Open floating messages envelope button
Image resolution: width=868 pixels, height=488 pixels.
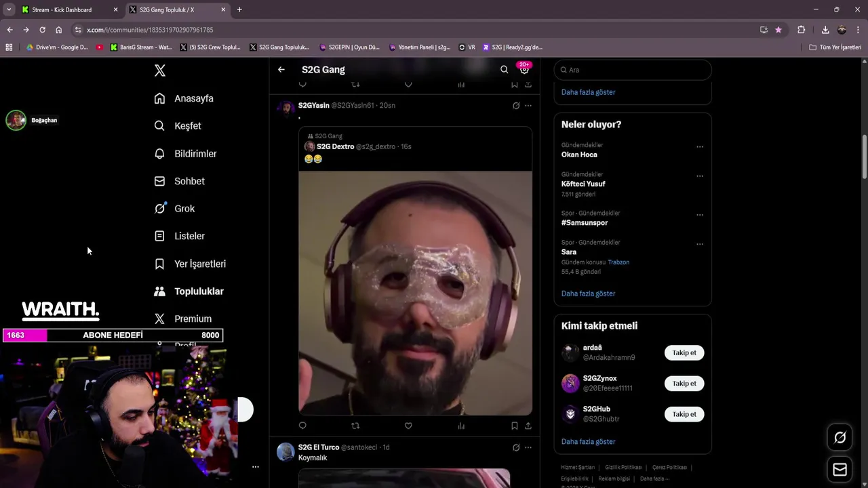coord(840,470)
